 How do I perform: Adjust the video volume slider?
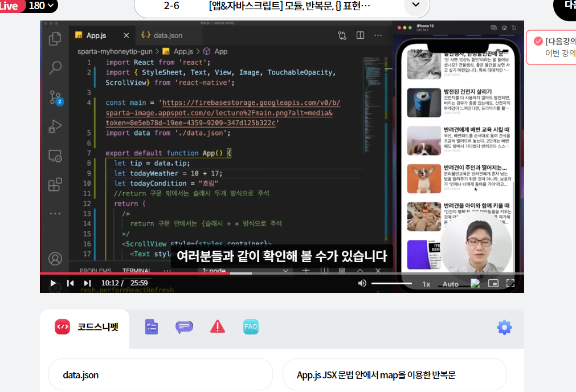pos(391,284)
